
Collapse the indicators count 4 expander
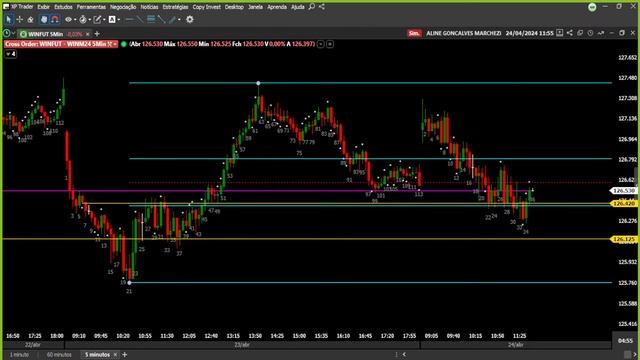coord(11,54)
